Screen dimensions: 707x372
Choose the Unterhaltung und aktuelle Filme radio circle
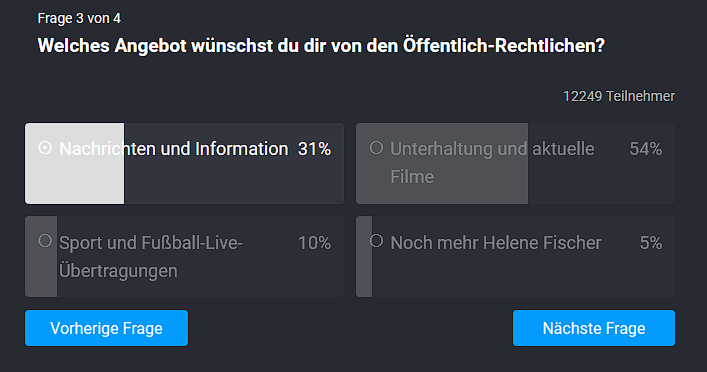click(376, 147)
